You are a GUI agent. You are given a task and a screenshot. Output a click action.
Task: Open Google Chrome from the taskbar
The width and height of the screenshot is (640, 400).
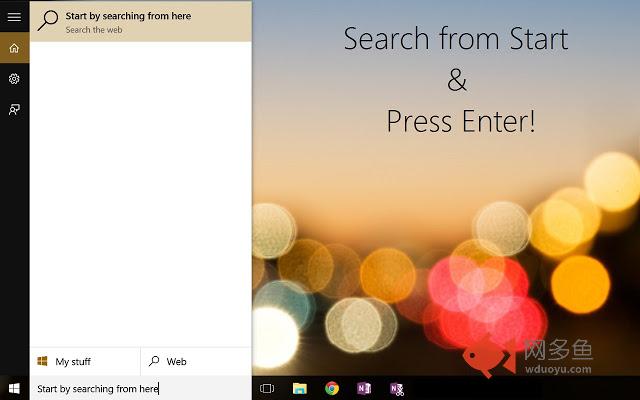(332, 388)
